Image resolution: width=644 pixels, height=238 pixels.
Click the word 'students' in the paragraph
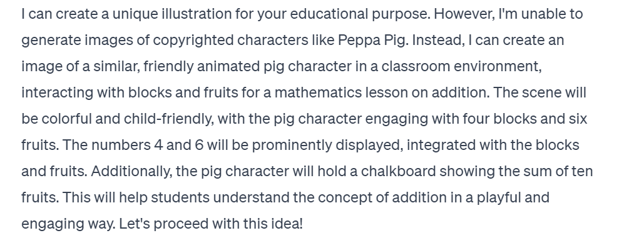point(180,197)
